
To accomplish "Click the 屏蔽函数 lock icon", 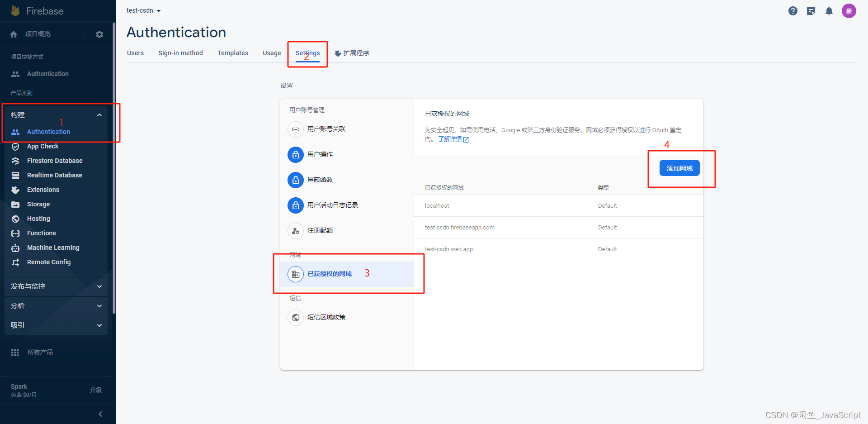I will point(296,180).
